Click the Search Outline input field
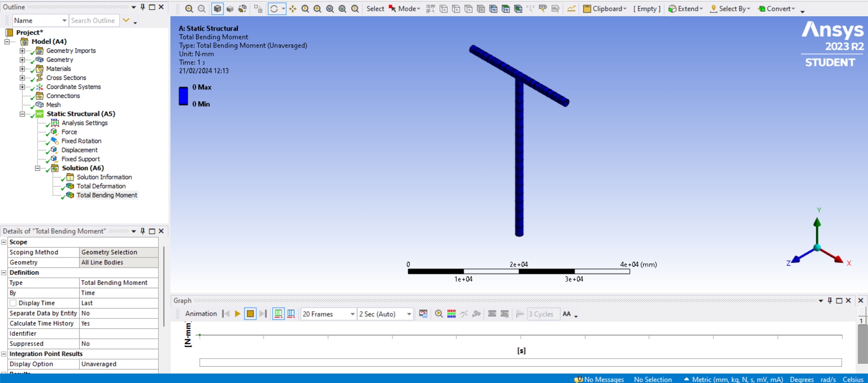The height and width of the screenshot is (383, 868). [x=93, y=20]
